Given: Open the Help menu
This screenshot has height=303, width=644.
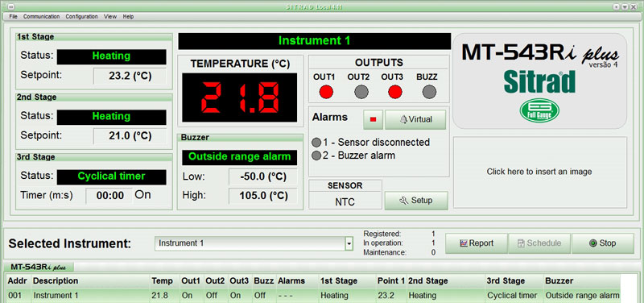Looking at the screenshot, I should pos(128,16).
